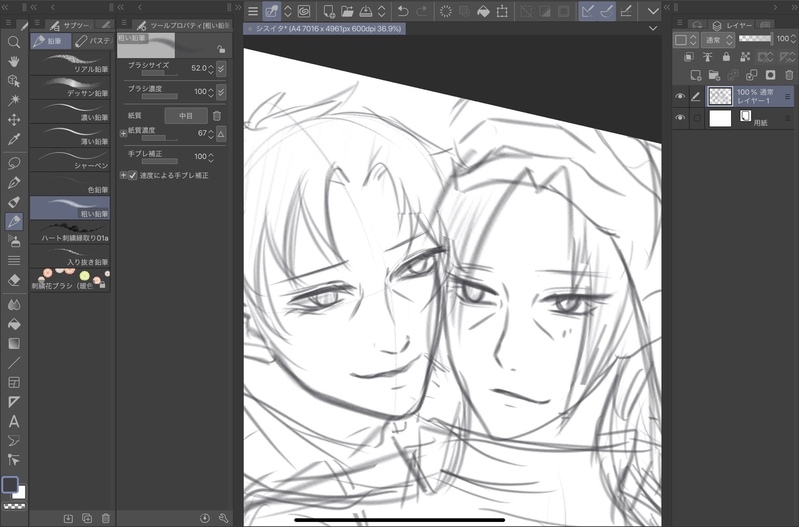Open file with the folder icon
The height and width of the screenshot is (527, 799).
point(347,11)
